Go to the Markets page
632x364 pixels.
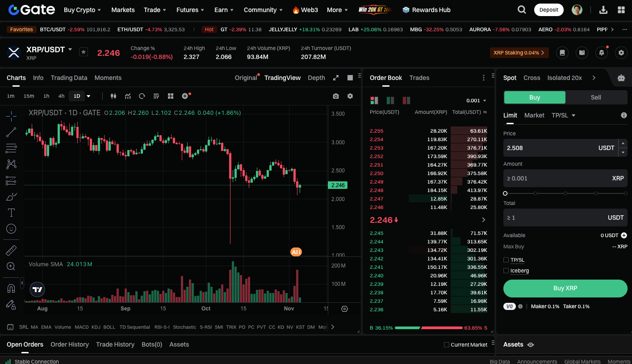123,10
